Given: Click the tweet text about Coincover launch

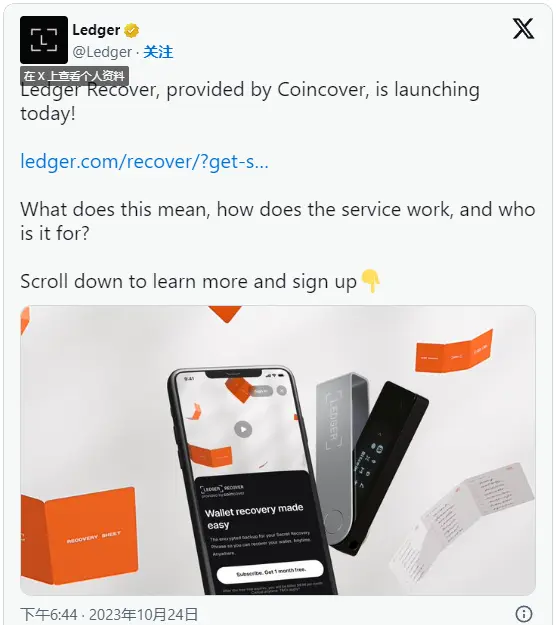Looking at the screenshot, I should click(250, 101).
